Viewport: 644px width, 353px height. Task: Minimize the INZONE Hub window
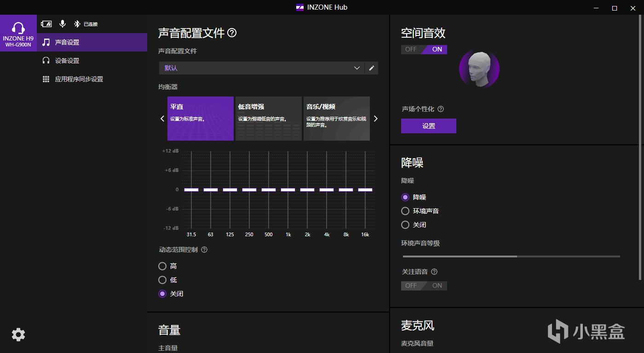tap(596, 7)
